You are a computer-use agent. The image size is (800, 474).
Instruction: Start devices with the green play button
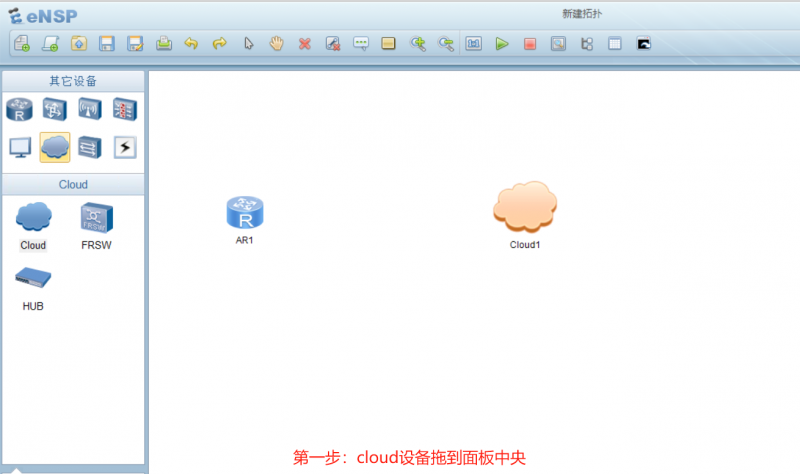pyautogui.click(x=502, y=44)
